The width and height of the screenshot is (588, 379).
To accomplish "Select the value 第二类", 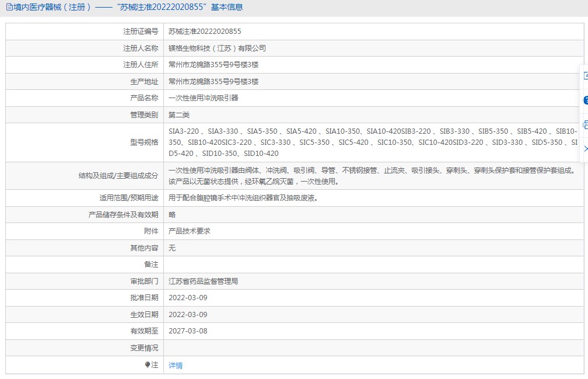I will click(179, 115).
